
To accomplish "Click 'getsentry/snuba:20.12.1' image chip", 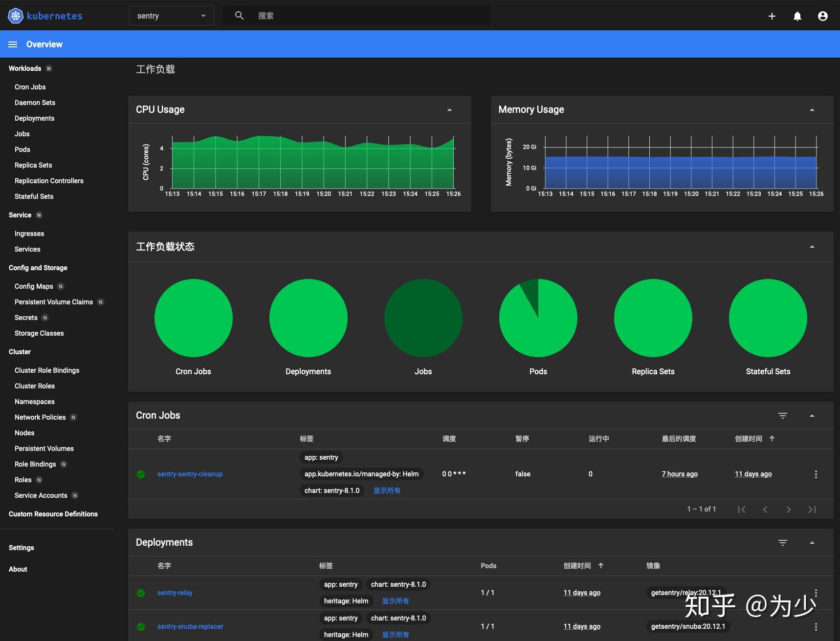I will pyautogui.click(x=688, y=626).
